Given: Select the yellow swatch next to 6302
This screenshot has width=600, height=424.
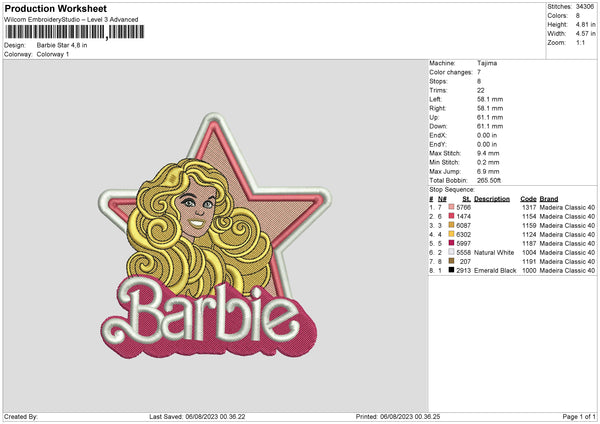Looking at the screenshot, I should coord(451,234).
